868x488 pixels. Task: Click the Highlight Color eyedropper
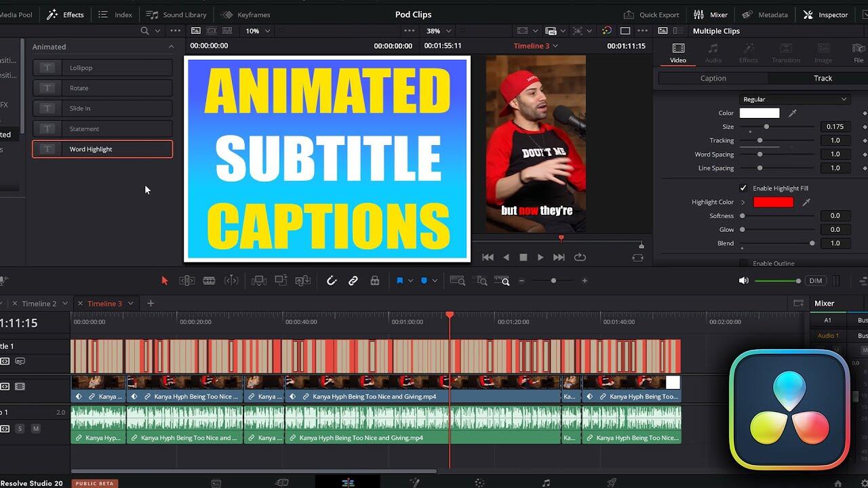point(806,202)
